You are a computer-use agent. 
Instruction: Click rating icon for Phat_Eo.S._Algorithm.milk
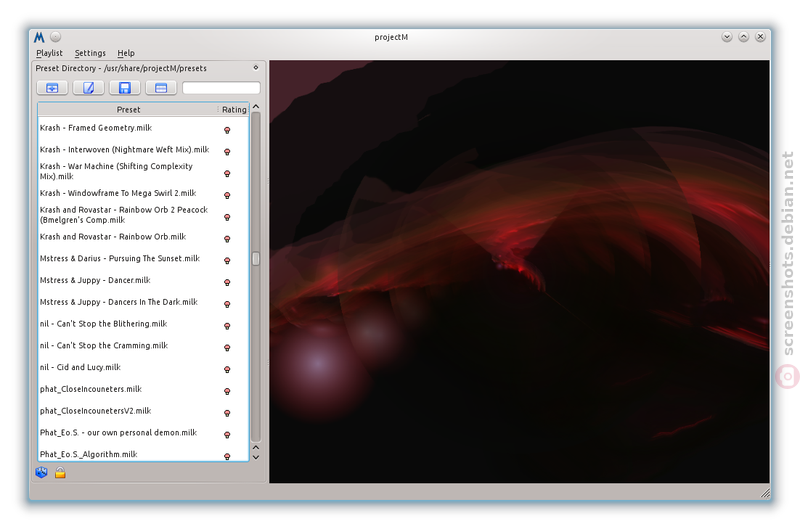point(227,456)
